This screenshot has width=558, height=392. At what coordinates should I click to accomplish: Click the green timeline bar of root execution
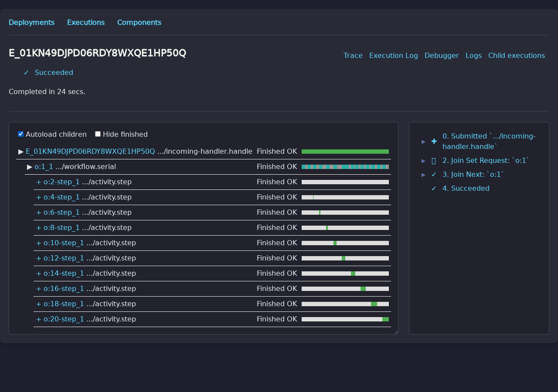[345, 152]
